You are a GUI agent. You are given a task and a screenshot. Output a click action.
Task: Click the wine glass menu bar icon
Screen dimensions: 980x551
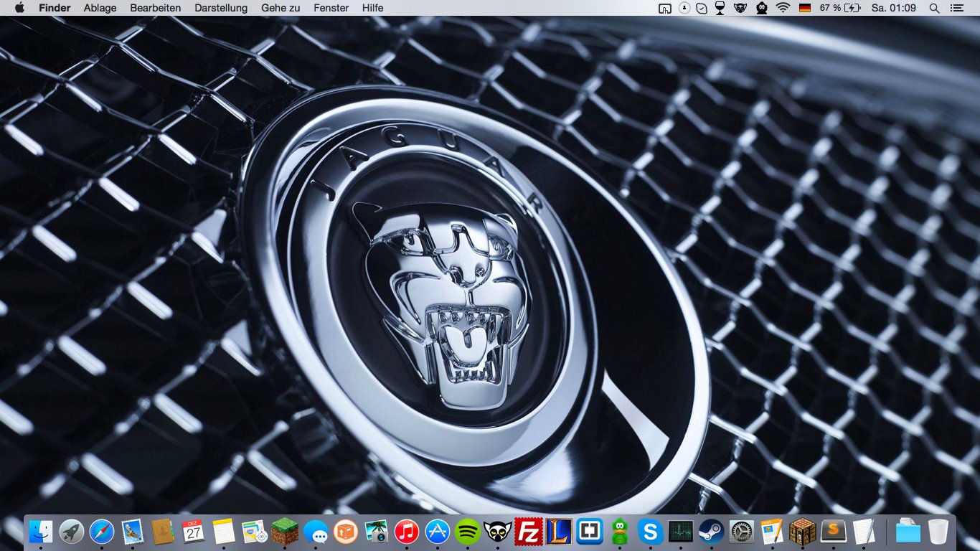pyautogui.click(x=720, y=8)
